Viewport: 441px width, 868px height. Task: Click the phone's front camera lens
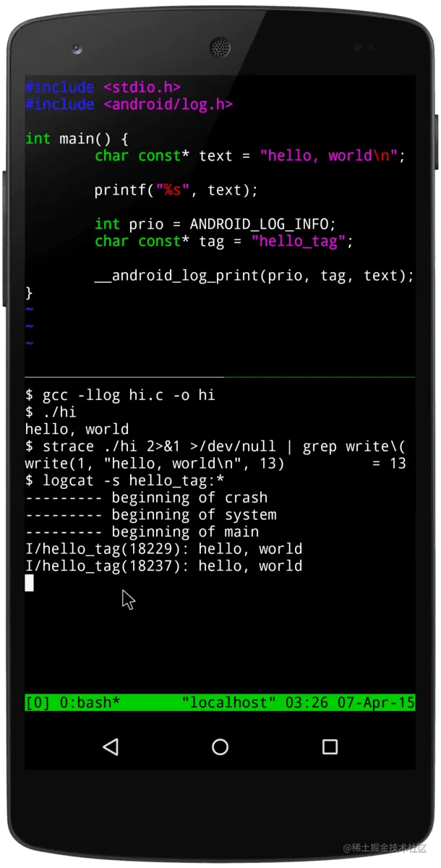[77, 49]
